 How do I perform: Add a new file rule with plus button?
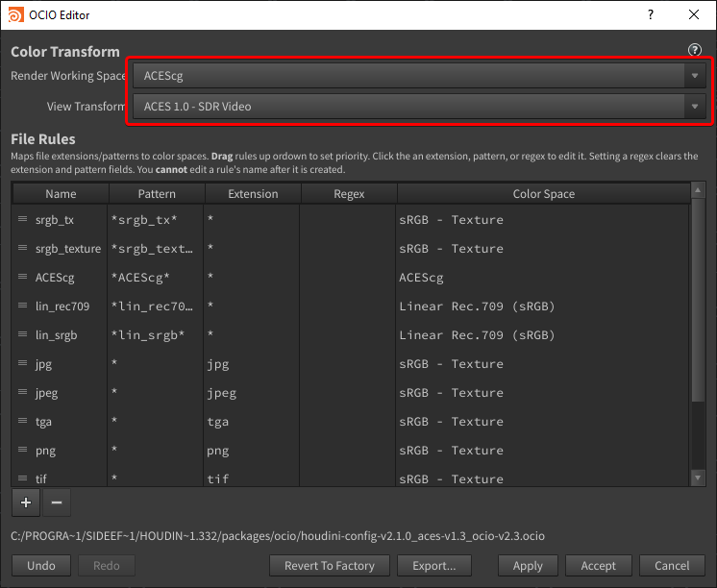click(26, 502)
